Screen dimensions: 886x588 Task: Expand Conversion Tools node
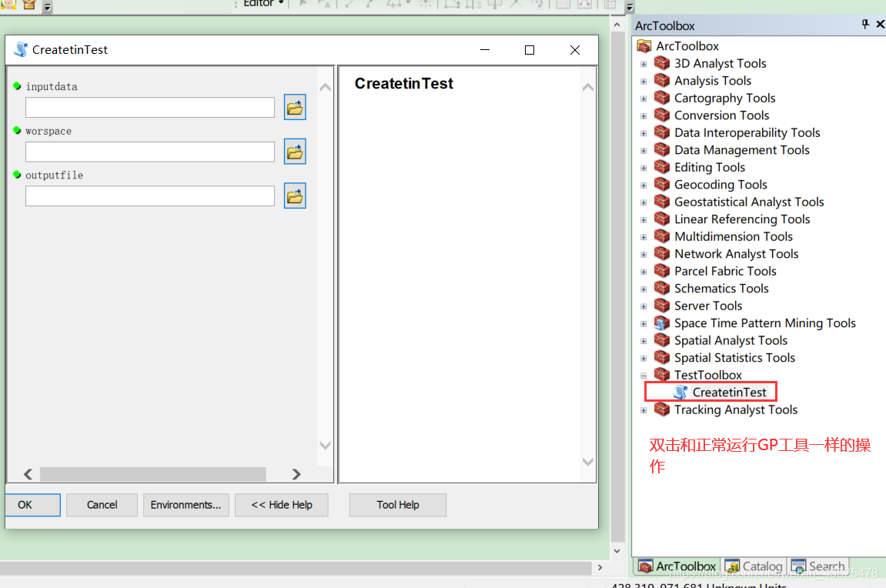[x=644, y=115]
